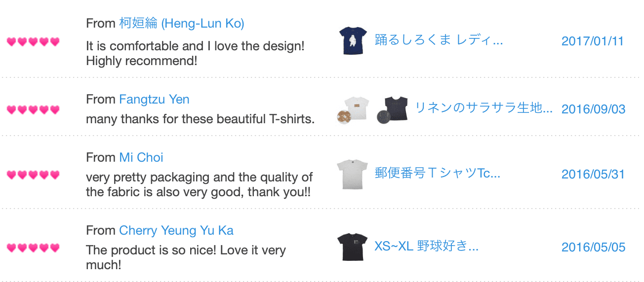This screenshot has height=282, width=644.
Task: Open Mi Choi's reviewer profile
Action: pos(141,157)
